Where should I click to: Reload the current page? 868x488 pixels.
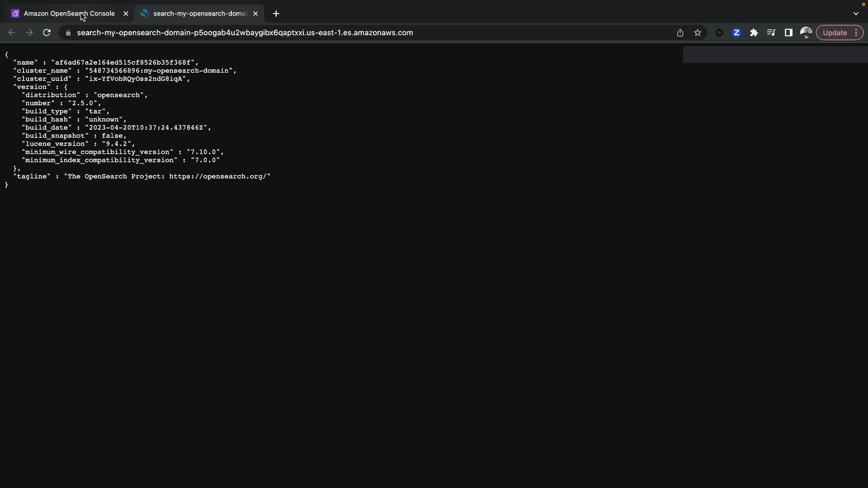tap(47, 33)
